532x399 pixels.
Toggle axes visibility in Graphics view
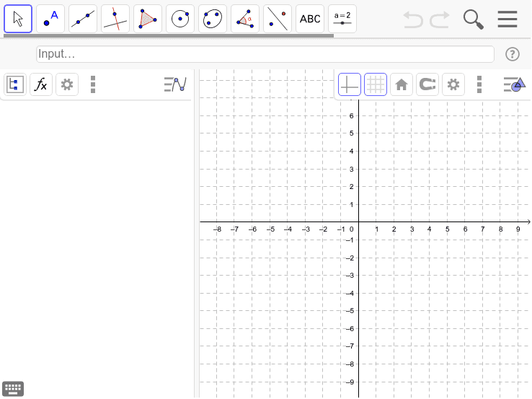coord(350,84)
